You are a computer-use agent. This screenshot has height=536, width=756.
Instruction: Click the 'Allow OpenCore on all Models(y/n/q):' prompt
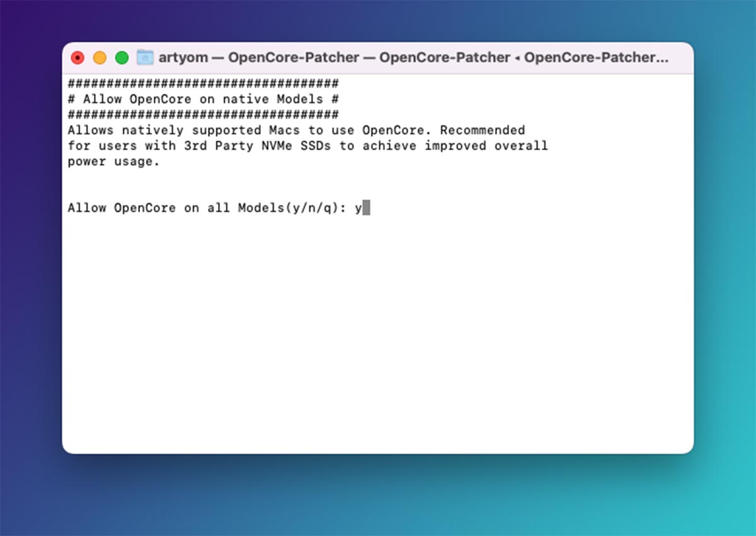point(207,208)
